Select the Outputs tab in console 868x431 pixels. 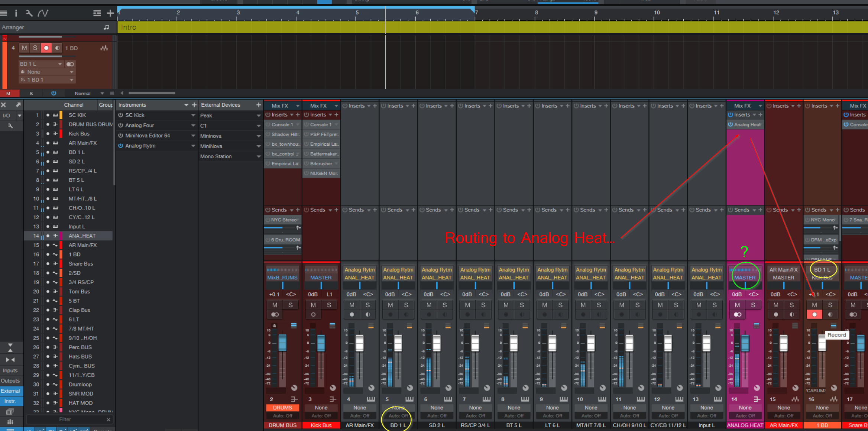click(x=10, y=381)
